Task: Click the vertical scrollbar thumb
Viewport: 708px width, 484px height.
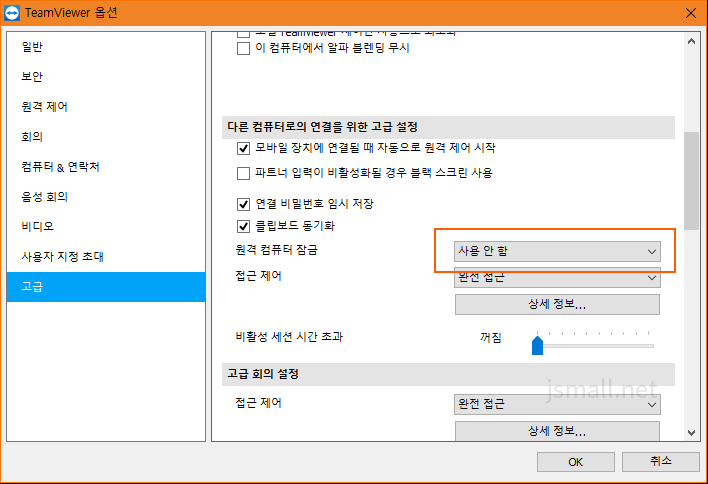Action: [691, 181]
